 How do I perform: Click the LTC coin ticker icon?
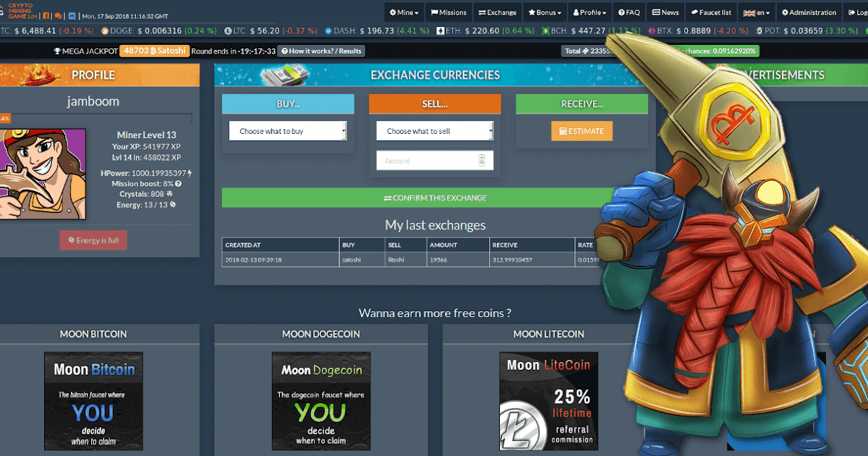tap(229, 31)
